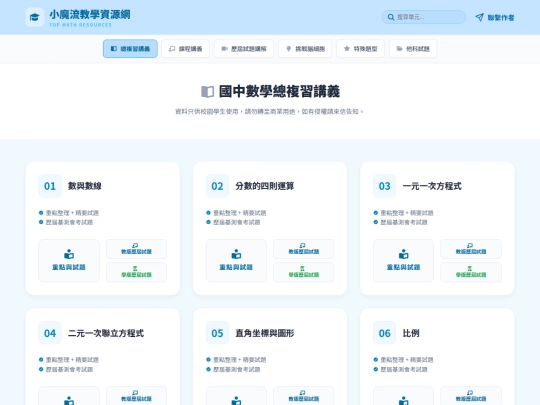Click the paper plane icon by 聯繫作者
This screenshot has height=405, width=540.
pyautogui.click(x=479, y=17)
